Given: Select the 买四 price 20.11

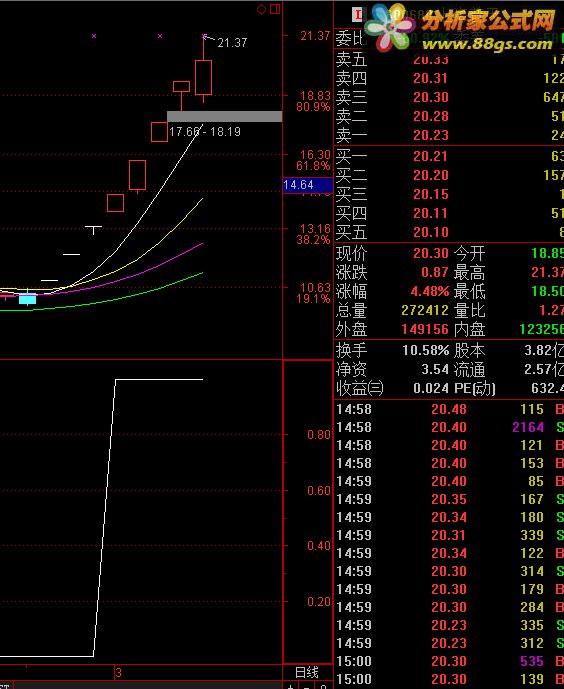Looking at the screenshot, I should pos(430,213).
